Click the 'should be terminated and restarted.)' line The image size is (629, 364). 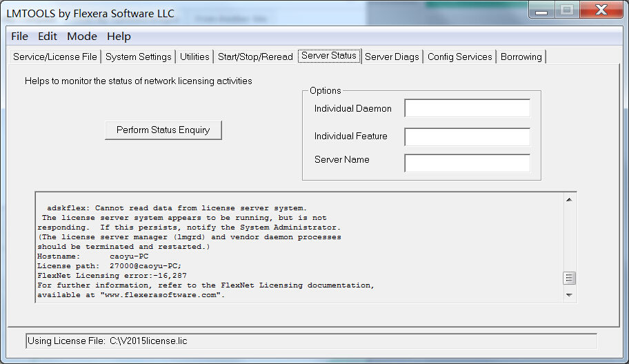(x=123, y=247)
